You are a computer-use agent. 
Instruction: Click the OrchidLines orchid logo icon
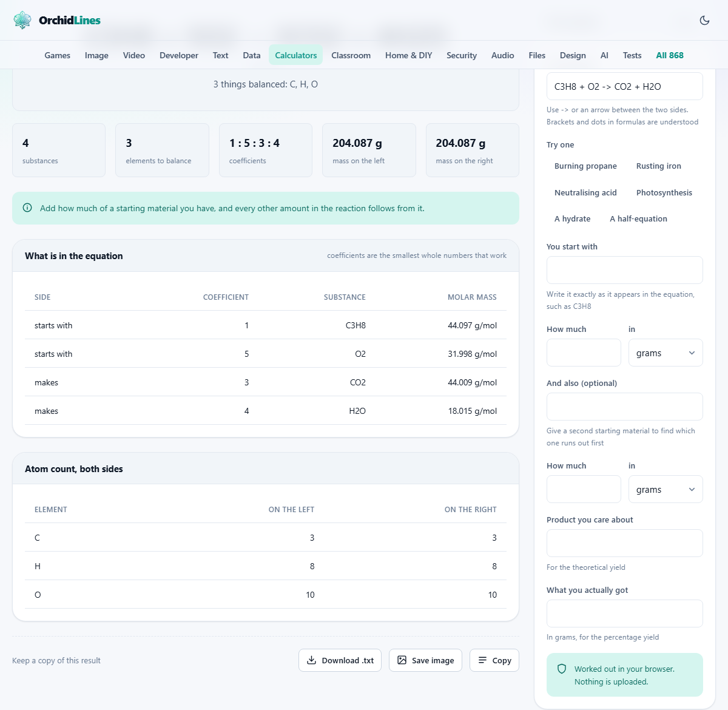pyautogui.click(x=22, y=20)
